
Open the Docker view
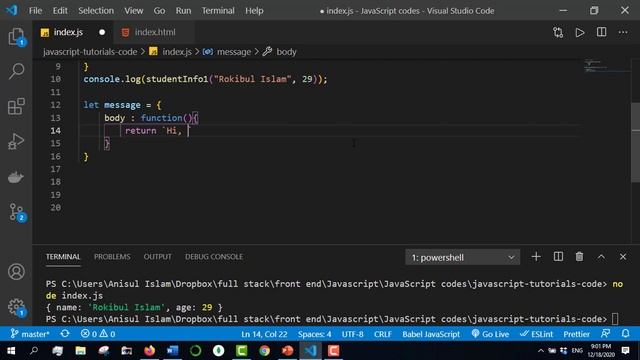16,178
